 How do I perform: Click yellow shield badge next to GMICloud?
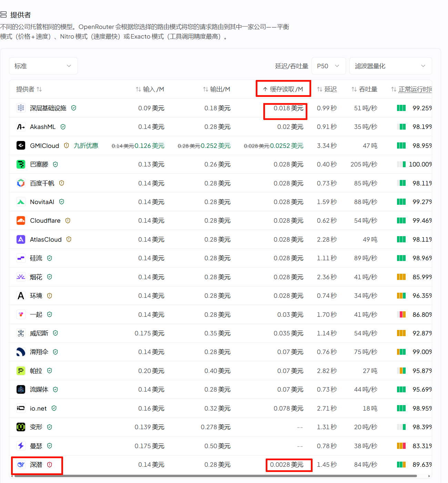67,145
